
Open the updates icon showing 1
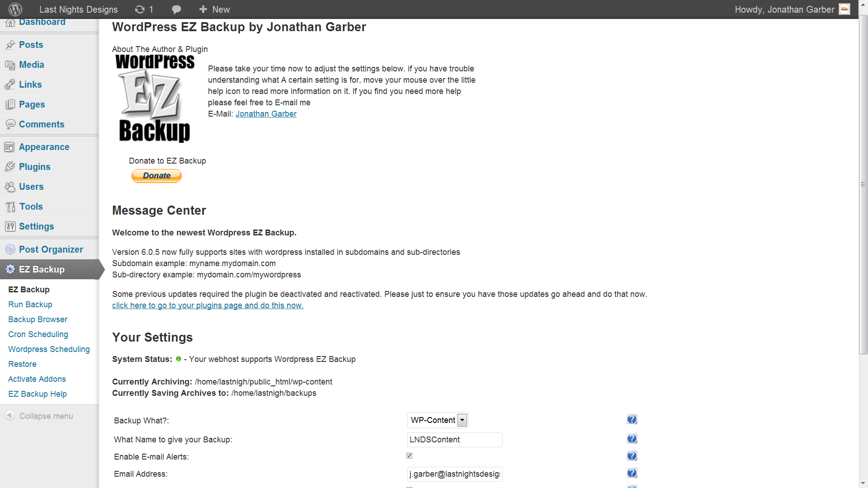point(144,9)
